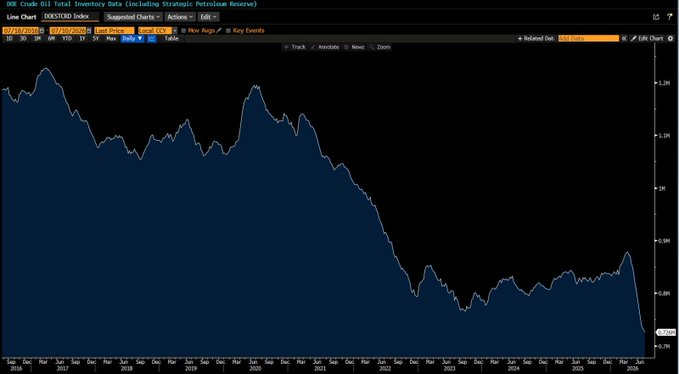Click the start date field 07/18/2016
Image resolution: width=679 pixels, height=374 pixels.
20,31
